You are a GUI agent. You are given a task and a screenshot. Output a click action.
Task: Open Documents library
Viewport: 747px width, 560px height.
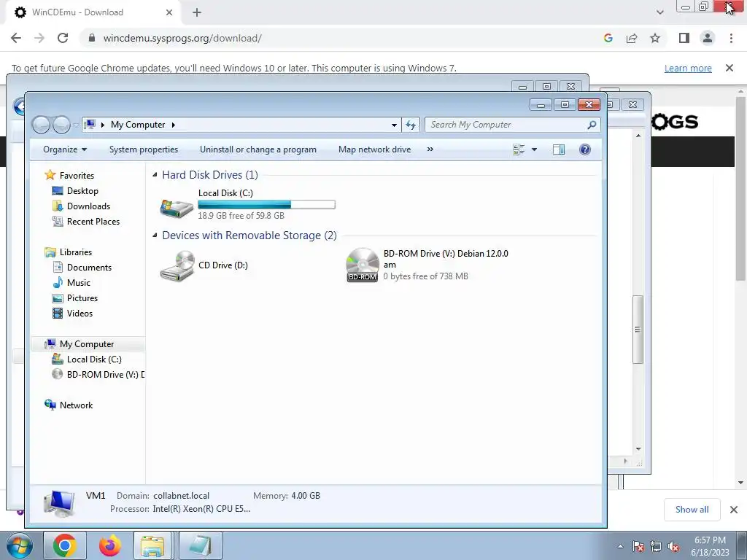[89, 267]
